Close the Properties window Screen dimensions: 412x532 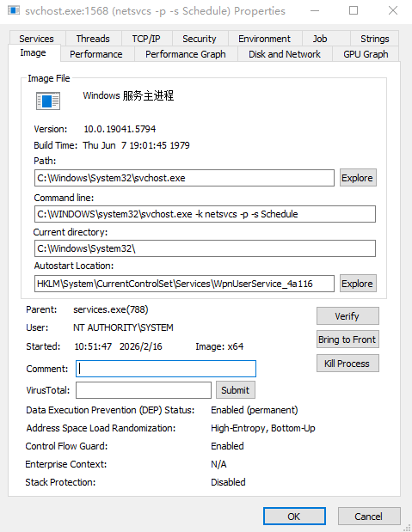click(393, 10)
